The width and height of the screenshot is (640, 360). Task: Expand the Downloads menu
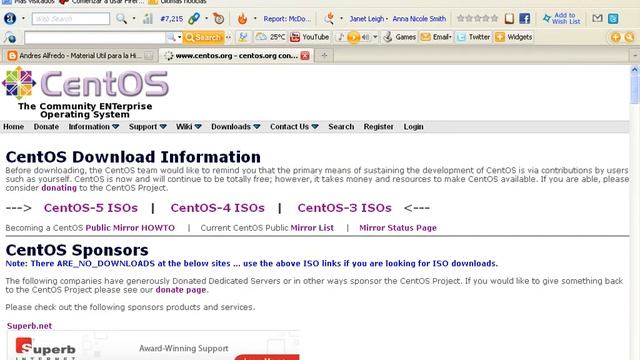(x=236, y=127)
